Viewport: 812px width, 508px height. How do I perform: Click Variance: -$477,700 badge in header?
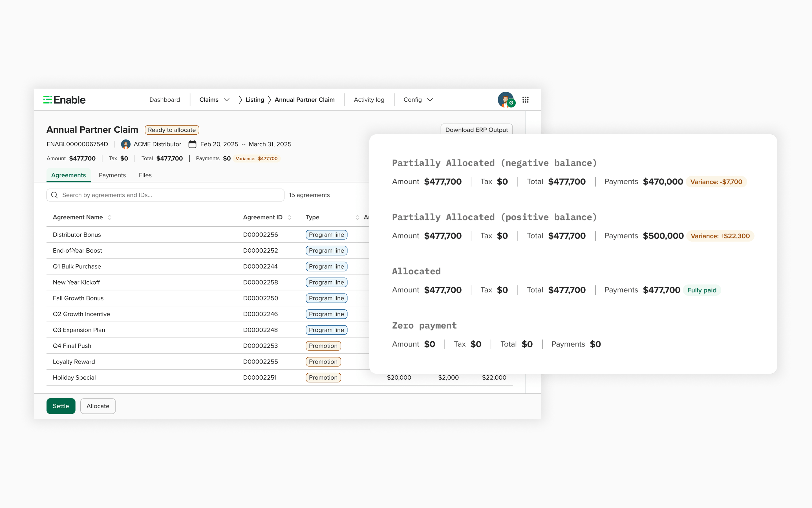coord(257,159)
